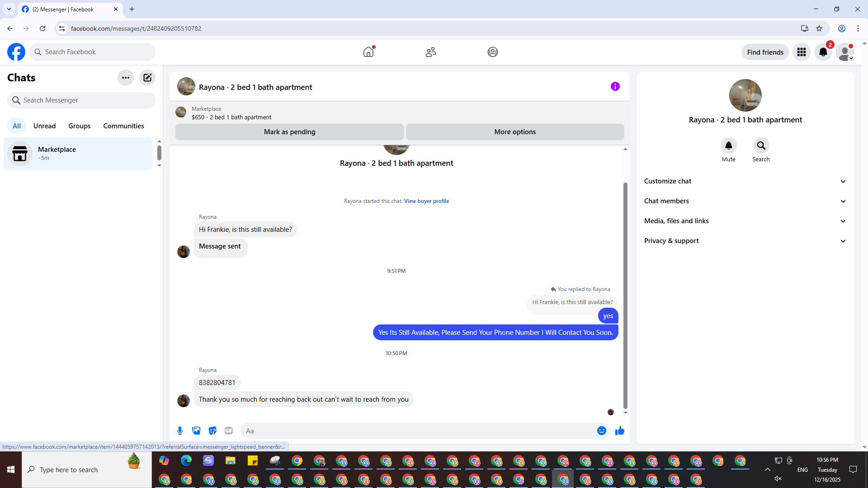Click More options button
This screenshot has width=868, height=488.
pyautogui.click(x=515, y=132)
